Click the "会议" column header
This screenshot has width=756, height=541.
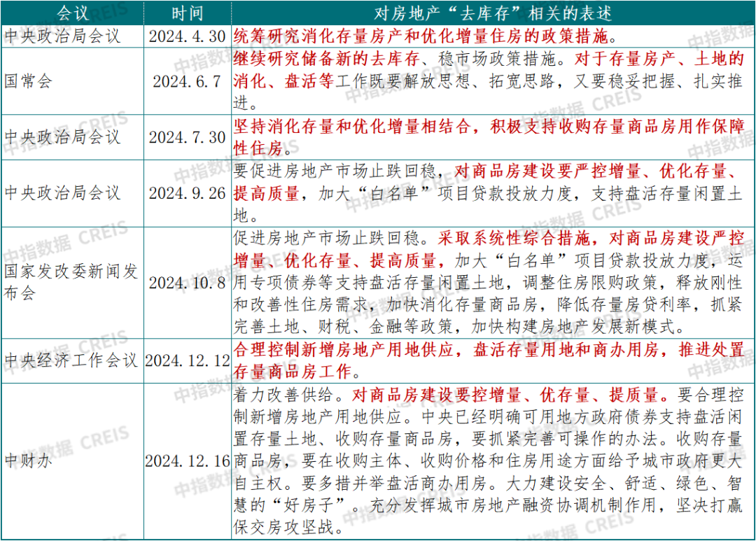[x=72, y=11]
